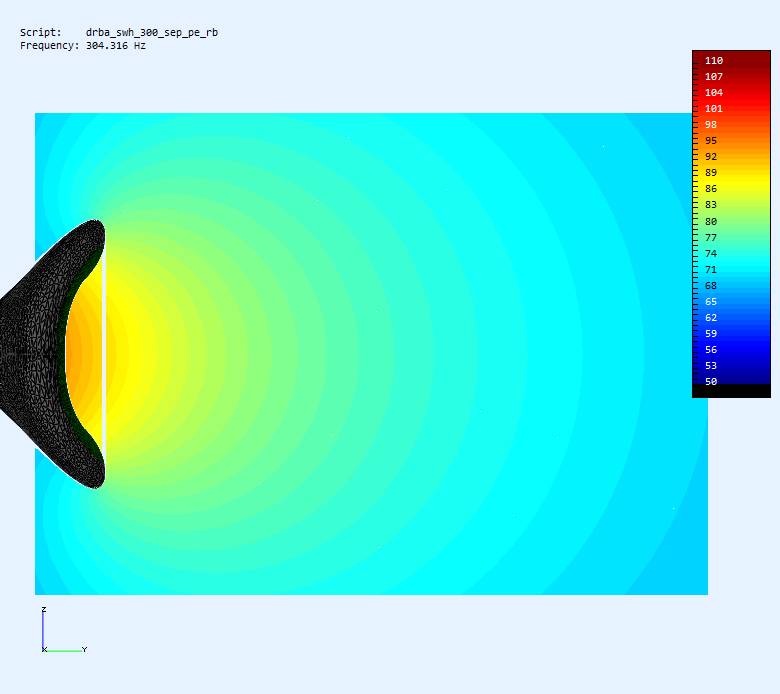Click the 71 value on color legend

click(x=711, y=270)
